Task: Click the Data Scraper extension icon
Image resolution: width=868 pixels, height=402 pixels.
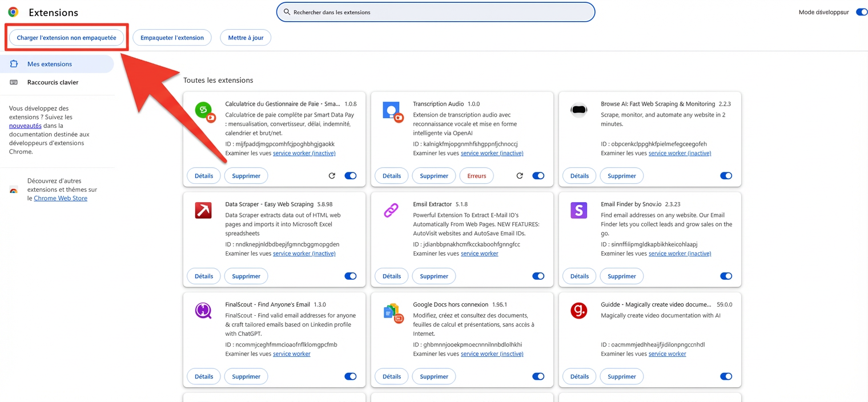Action: coord(203,211)
